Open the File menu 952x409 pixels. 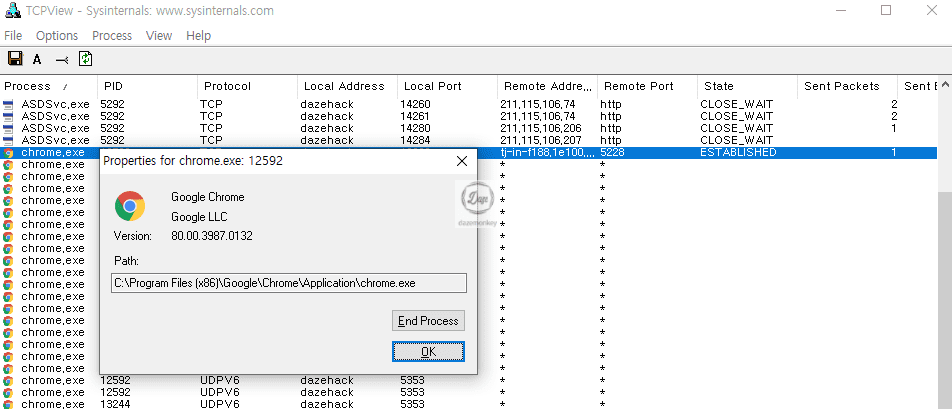[x=13, y=36]
